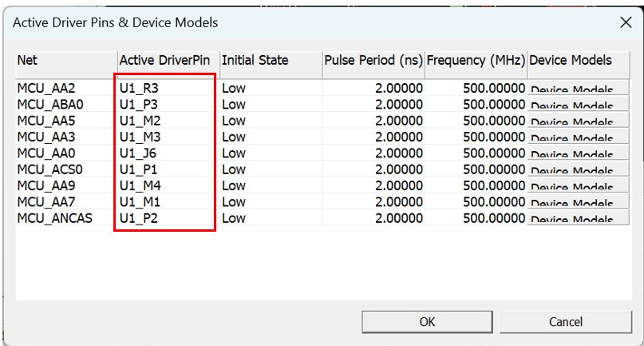Image resolution: width=644 pixels, height=346 pixels.
Task: Open Device Models for MCU_ABA0
Action: tap(578, 105)
